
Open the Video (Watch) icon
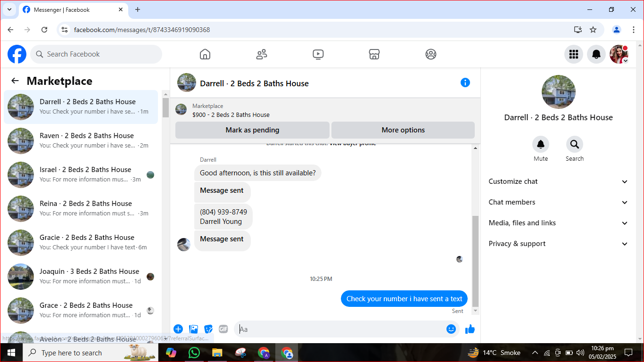318,54
